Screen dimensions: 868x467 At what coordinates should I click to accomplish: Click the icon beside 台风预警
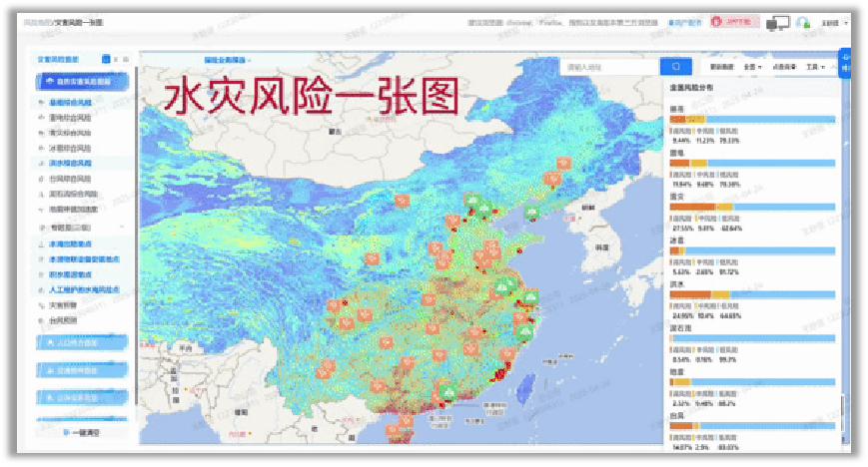click(41, 320)
